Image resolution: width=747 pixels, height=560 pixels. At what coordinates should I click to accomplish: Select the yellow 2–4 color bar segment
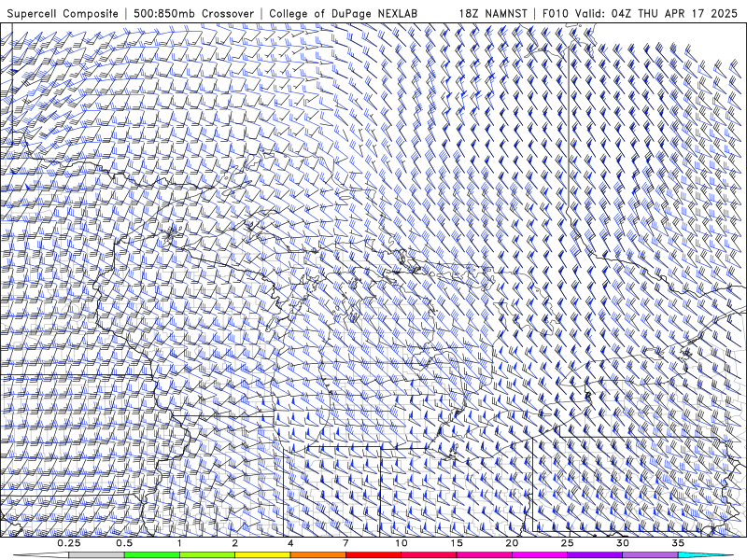tap(262, 555)
